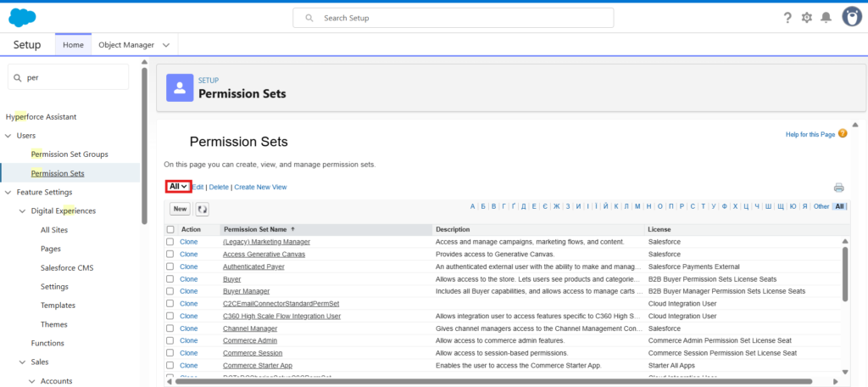Collapse the Digital Experiences node

click(22, 211)
